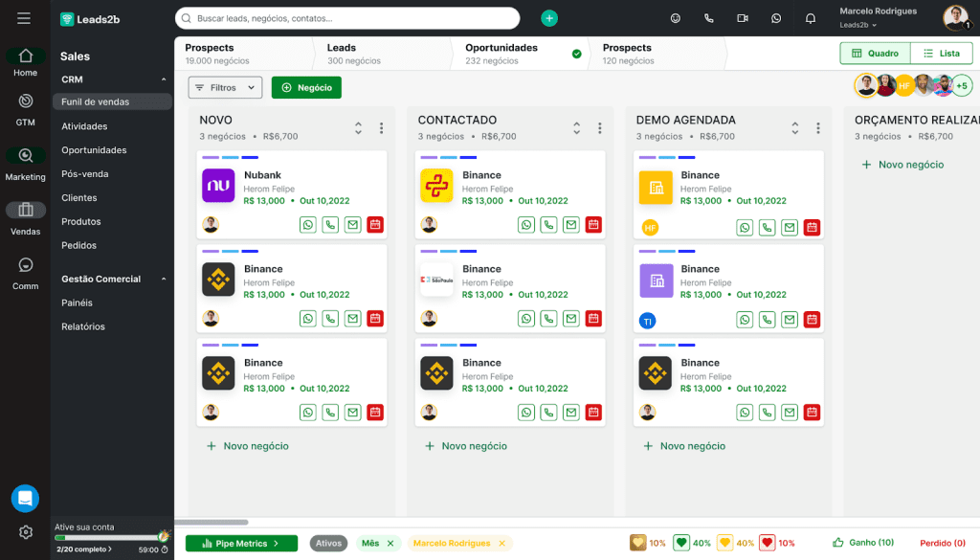Open options menu for NOVO column

pos(381,128)
